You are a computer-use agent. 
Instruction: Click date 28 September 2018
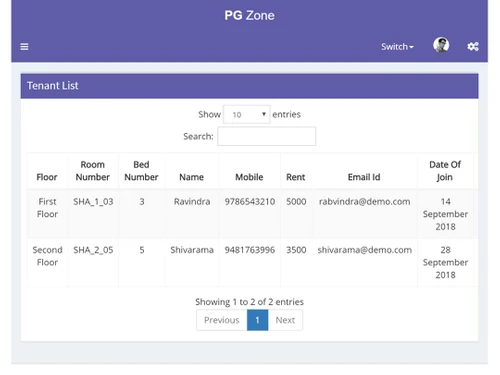click(445, 262)
